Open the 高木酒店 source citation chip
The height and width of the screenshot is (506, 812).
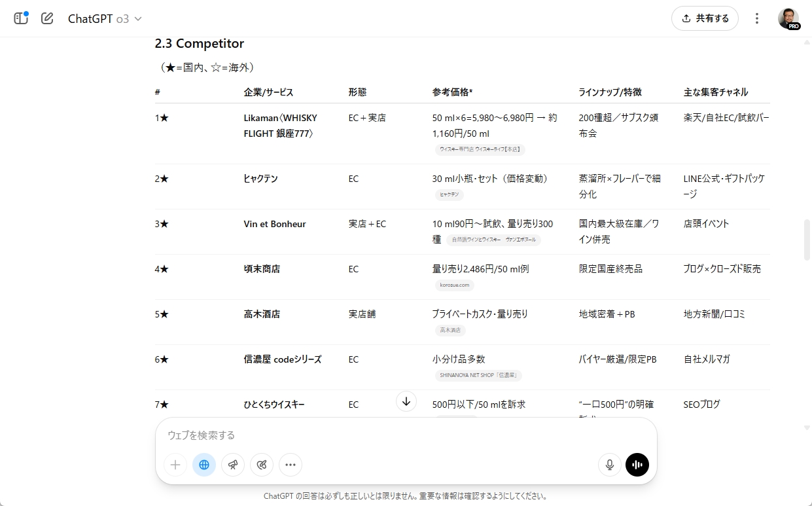[x=450, y=330]
